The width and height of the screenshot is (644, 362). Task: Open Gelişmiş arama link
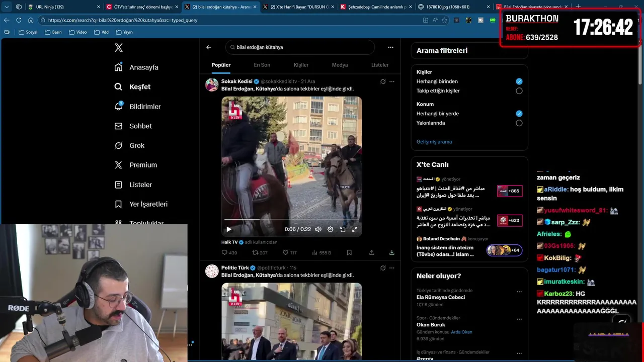pyautogui.click(x=434, y=142)
